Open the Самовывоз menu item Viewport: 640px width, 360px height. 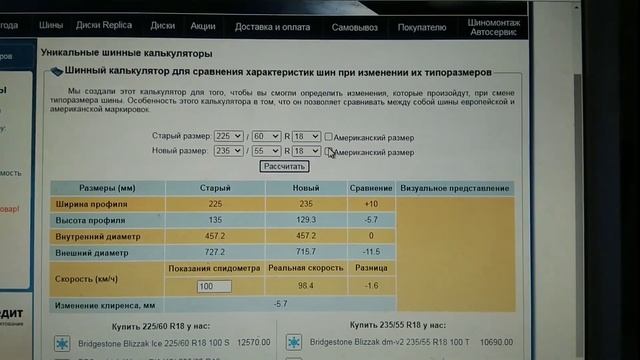coord(354,27)
